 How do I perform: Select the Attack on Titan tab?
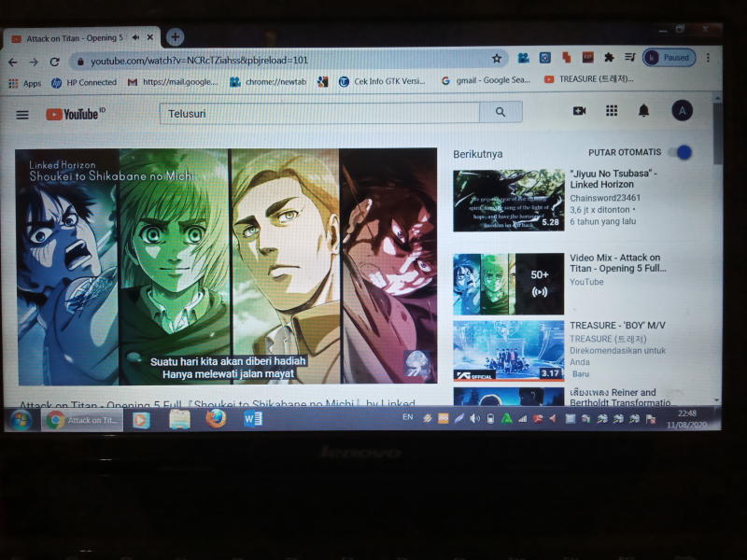pos(74,38)
